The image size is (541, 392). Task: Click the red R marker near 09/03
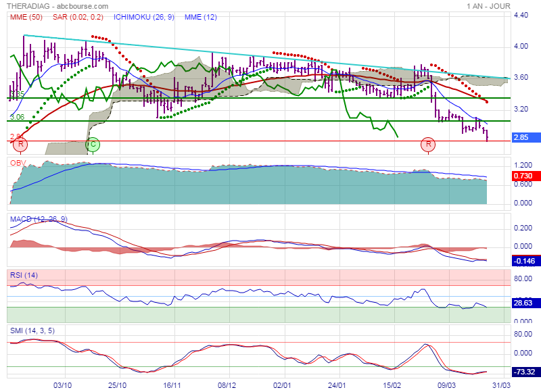(x=428, y=144)
